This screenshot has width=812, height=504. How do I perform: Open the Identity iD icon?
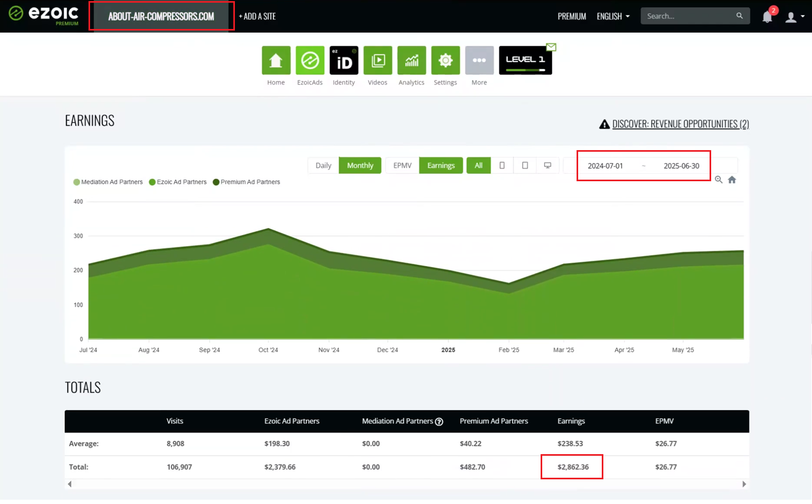(x=344, y=60)
